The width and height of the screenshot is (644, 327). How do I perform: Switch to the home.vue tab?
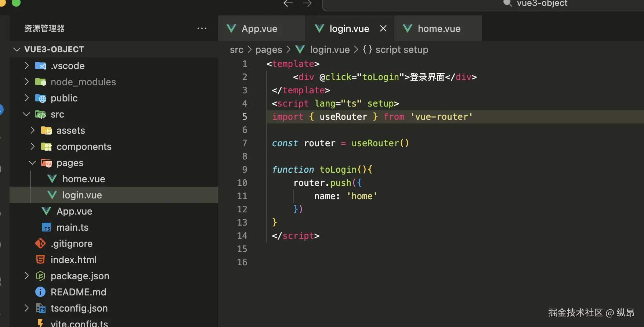tap(438, 28)
